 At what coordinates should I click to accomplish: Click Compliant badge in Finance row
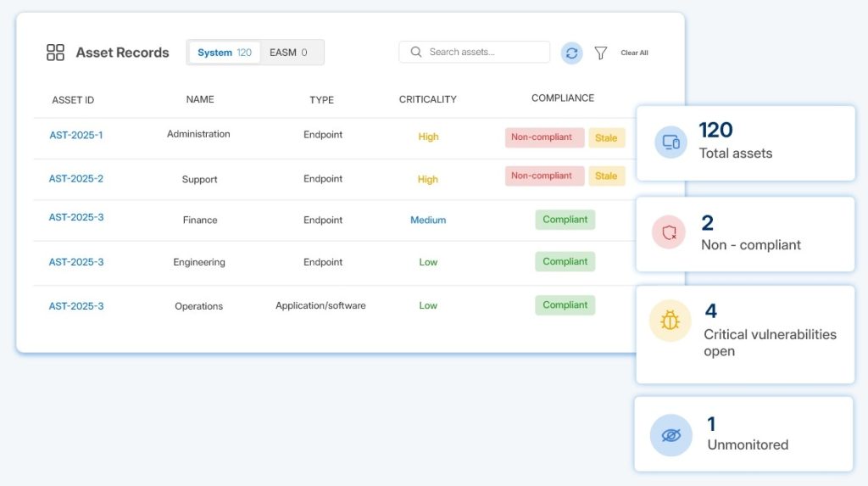pyautogui.click(x=565, y=220)
